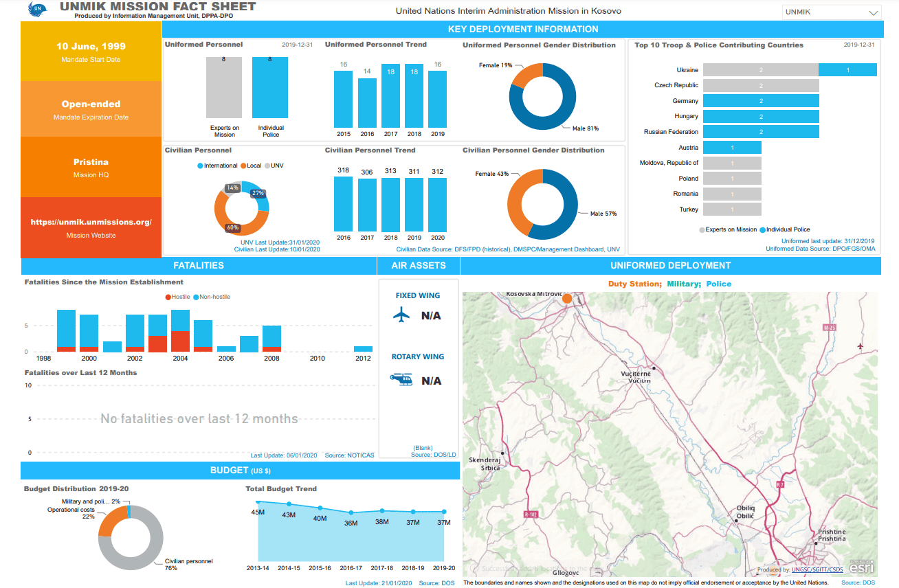Select Ukraine's Experts on Mission grey bar
The height and width of the screenshot is (588, 899).
(761, 70)
